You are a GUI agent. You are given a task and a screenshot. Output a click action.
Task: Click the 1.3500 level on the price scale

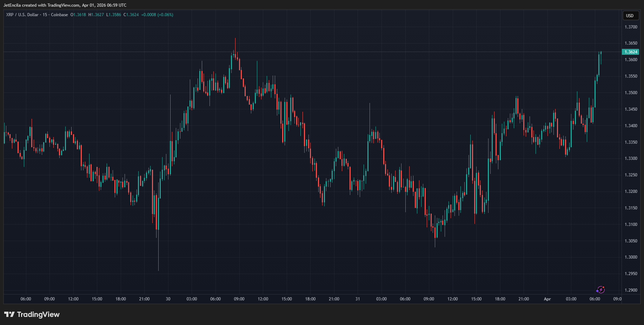click(x=631, y=93)
